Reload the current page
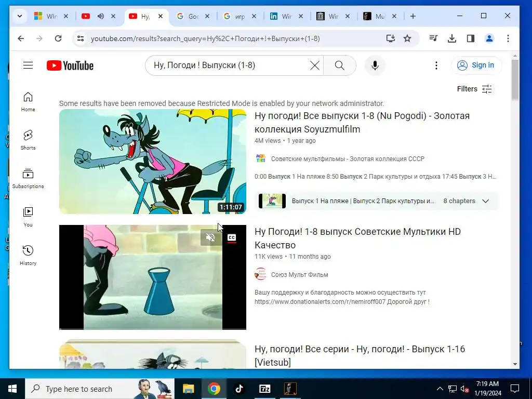Screen dimensions: 532x399 tap(58, 38)
